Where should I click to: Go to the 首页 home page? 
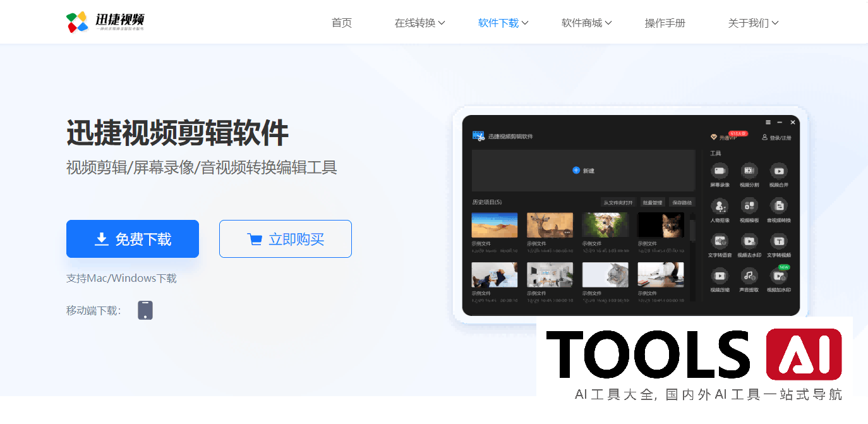coord(342,23)
